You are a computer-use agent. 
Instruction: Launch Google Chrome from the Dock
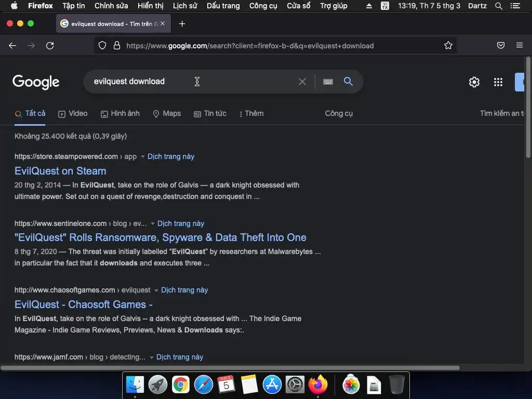180,385
